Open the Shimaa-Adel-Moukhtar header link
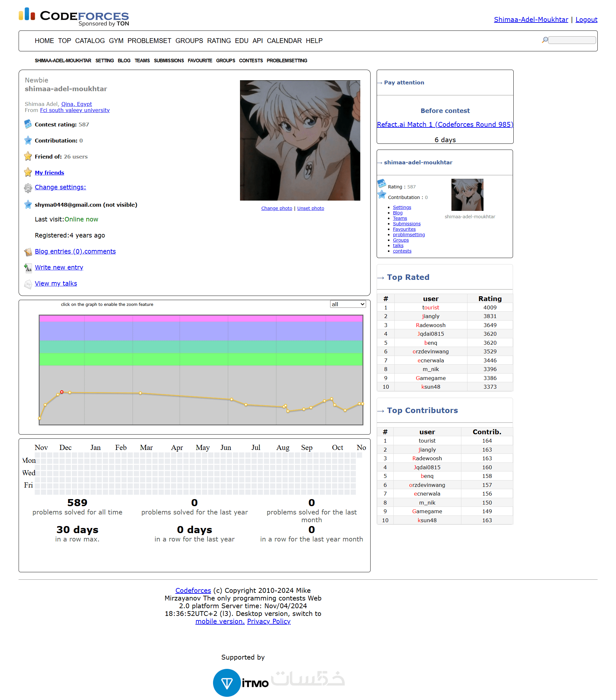 530,20
